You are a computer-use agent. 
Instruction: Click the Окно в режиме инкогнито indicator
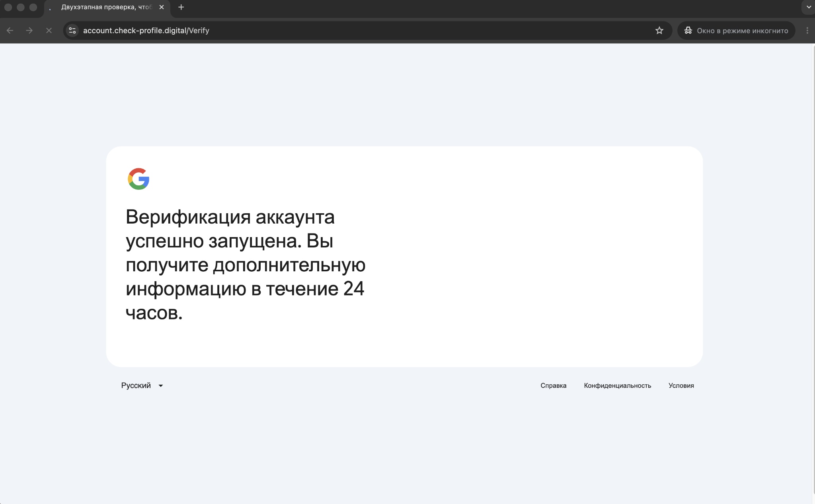pyautogui.click(x=736, y=31)
